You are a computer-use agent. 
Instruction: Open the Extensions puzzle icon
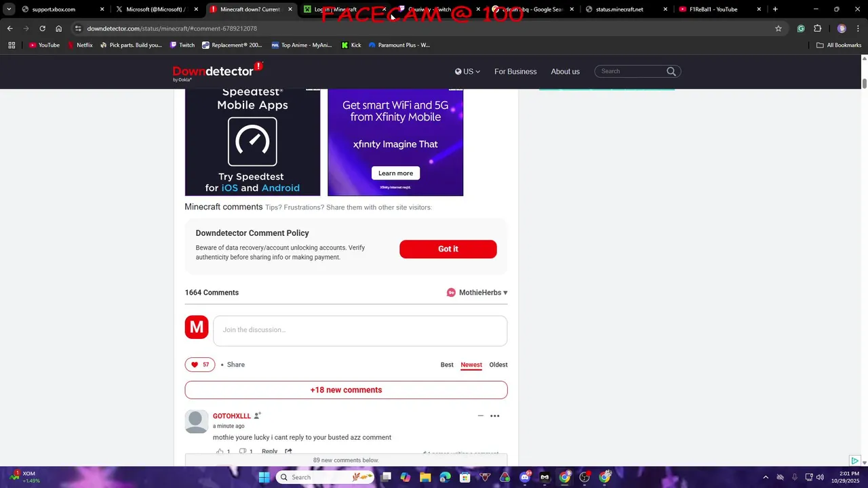click(x=818, y=28)
